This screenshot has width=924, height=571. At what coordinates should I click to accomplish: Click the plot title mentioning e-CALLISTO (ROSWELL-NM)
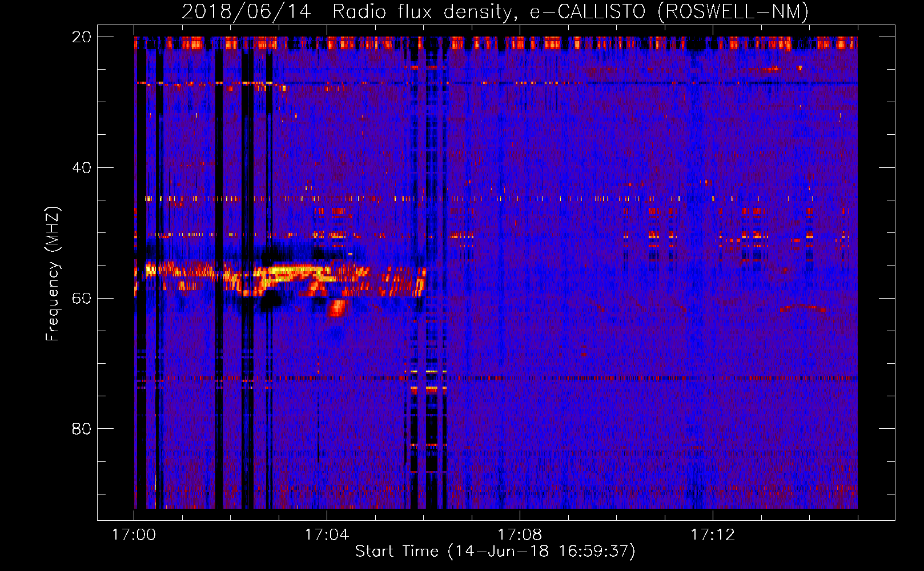click(495, 11)
